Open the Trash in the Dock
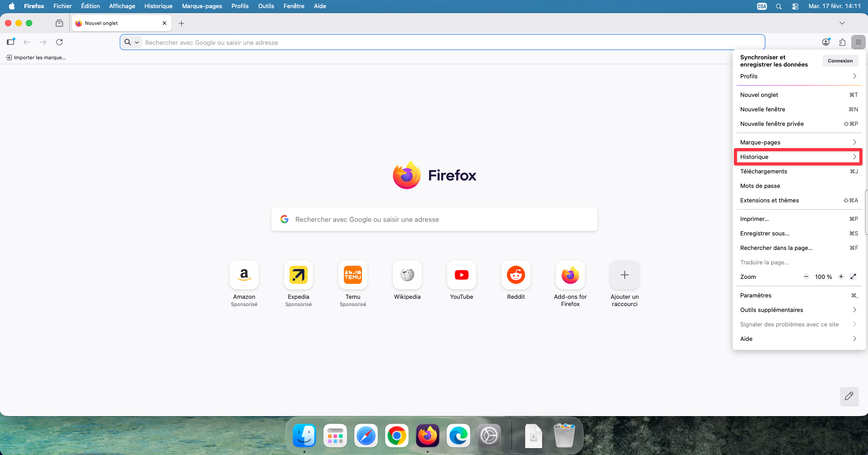 coord(564,436)
